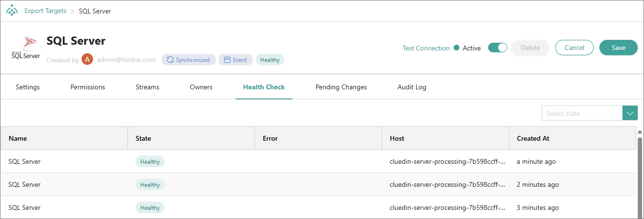Image resolution: width=644 pixels, height=219 pixels.
Task: Click the Cancel button
Action: tap(574, 48)
